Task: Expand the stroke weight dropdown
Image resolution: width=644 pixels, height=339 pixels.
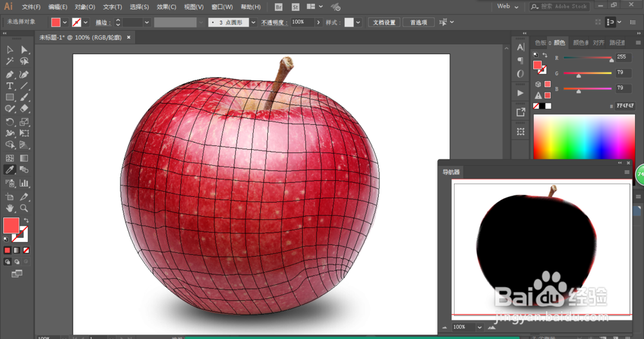Action: coord(147,23)
